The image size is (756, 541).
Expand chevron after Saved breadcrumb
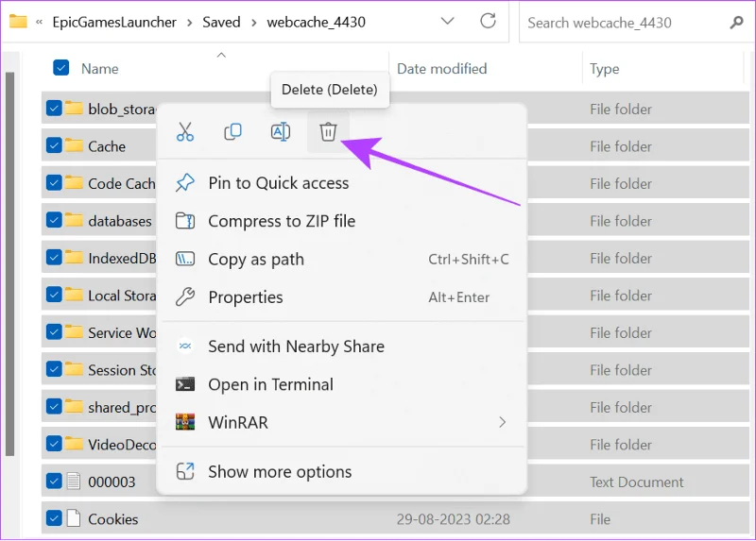(253, 23)
